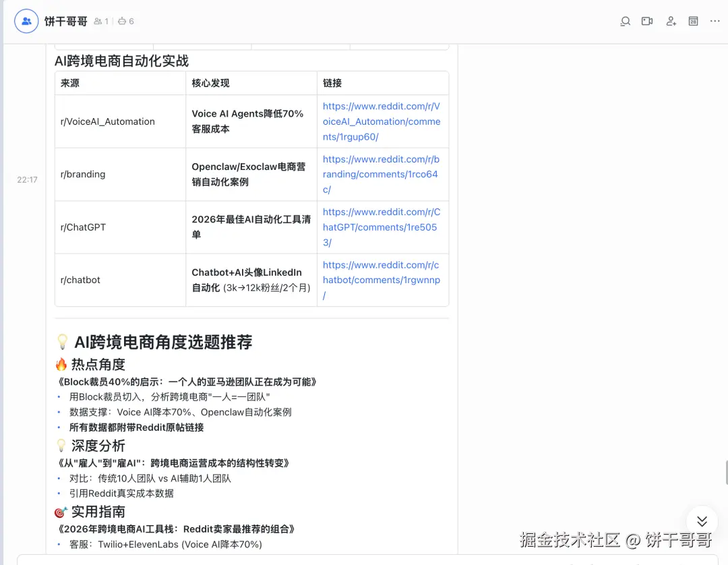
Task: Click the 2026年最佳AI自动化工具清单 cell
Action: (251, 227)
